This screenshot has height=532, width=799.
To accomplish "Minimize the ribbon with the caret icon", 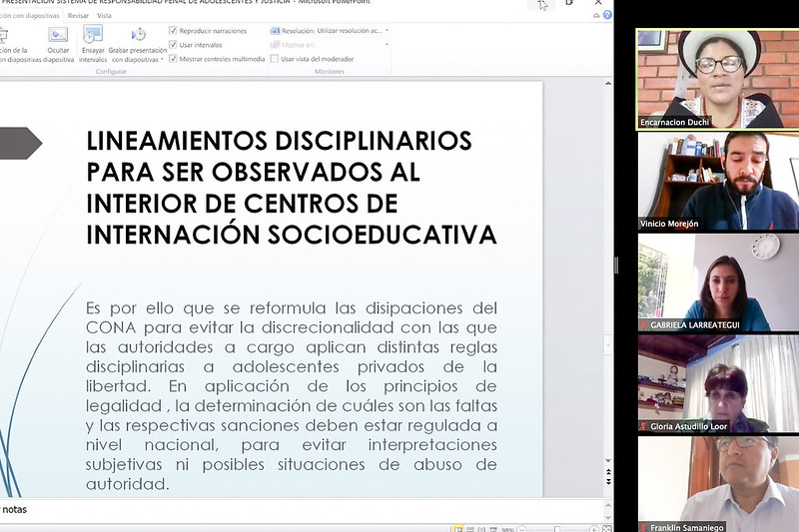I will [x=596, y=16].
